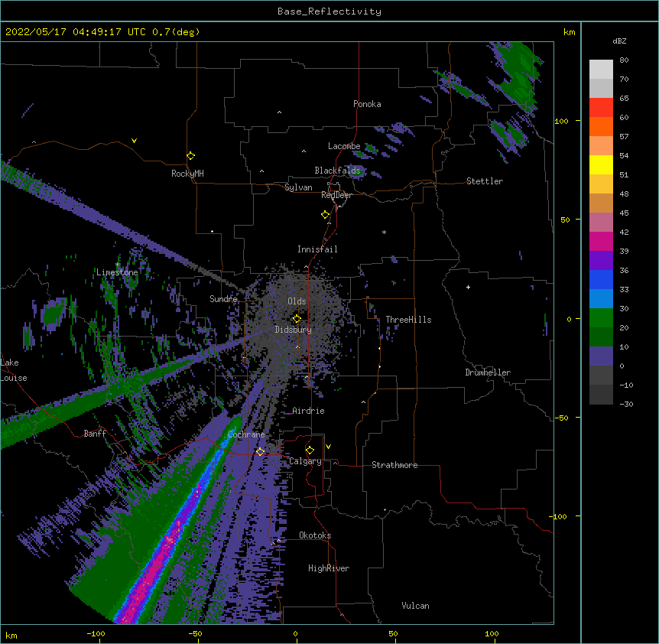Pick the red 60-65 dBZ legend swatch
The image size is (659, 644).
(x=601, y=107)
